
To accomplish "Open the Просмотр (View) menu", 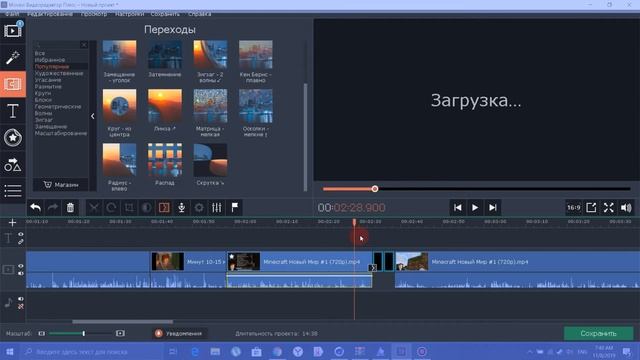I will [94, 14].
